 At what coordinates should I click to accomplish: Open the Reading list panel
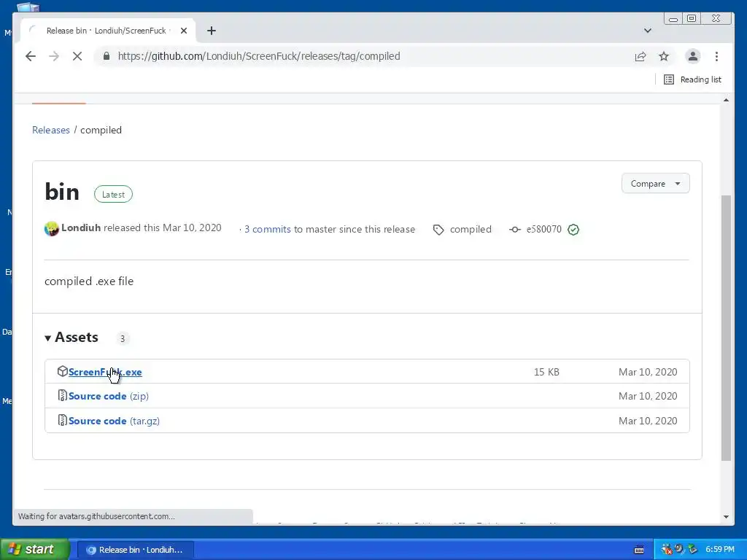pyautogui.click(x=693, y=79)
